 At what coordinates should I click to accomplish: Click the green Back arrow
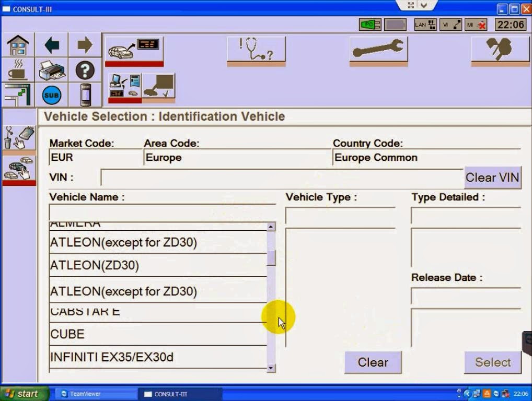52,45
